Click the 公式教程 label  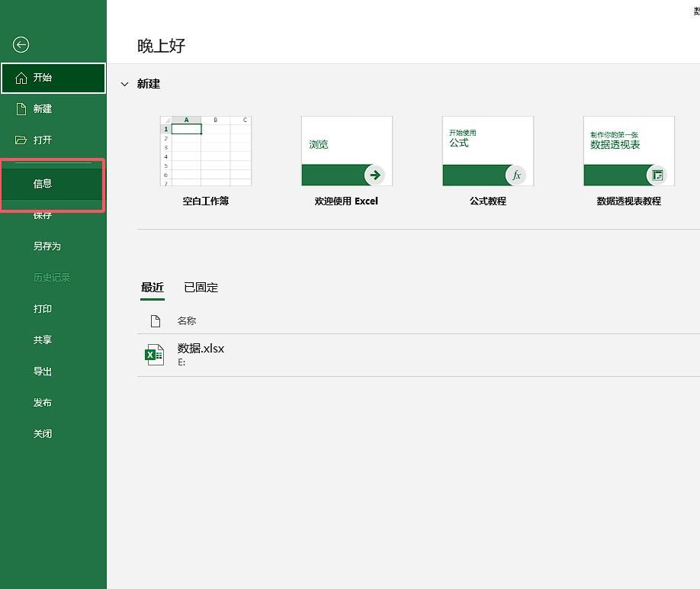488,201
